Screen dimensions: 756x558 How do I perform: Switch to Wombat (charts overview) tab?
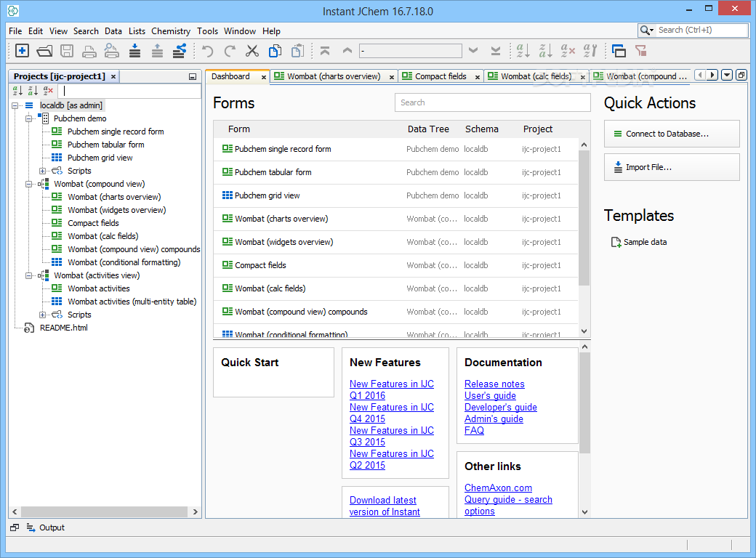[x=334, y=76]
